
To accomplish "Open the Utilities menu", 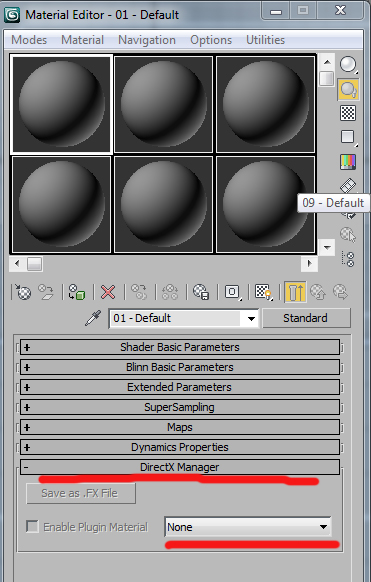I will [266, 40].
